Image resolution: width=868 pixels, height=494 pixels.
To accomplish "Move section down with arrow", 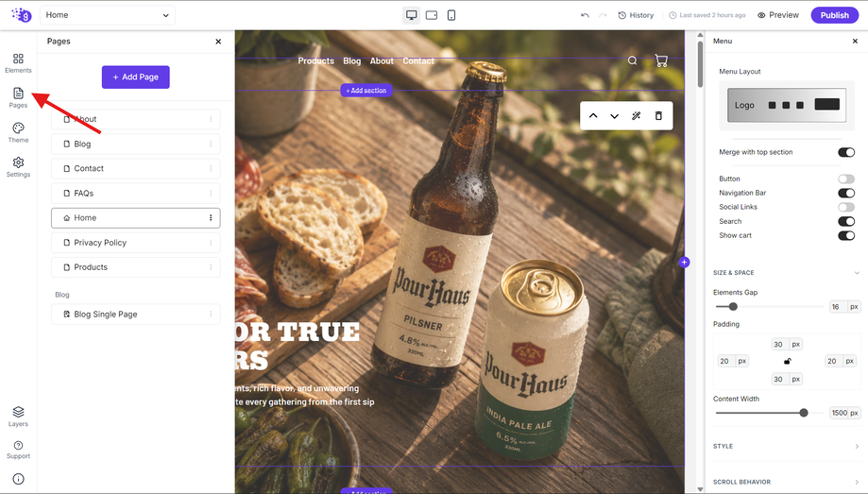I will 615,116.
